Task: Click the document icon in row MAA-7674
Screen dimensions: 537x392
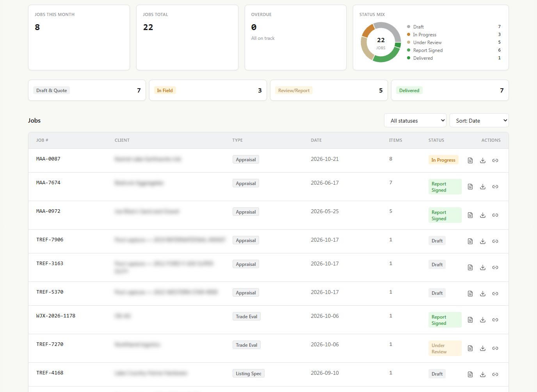Action: [x=470, y=187]
